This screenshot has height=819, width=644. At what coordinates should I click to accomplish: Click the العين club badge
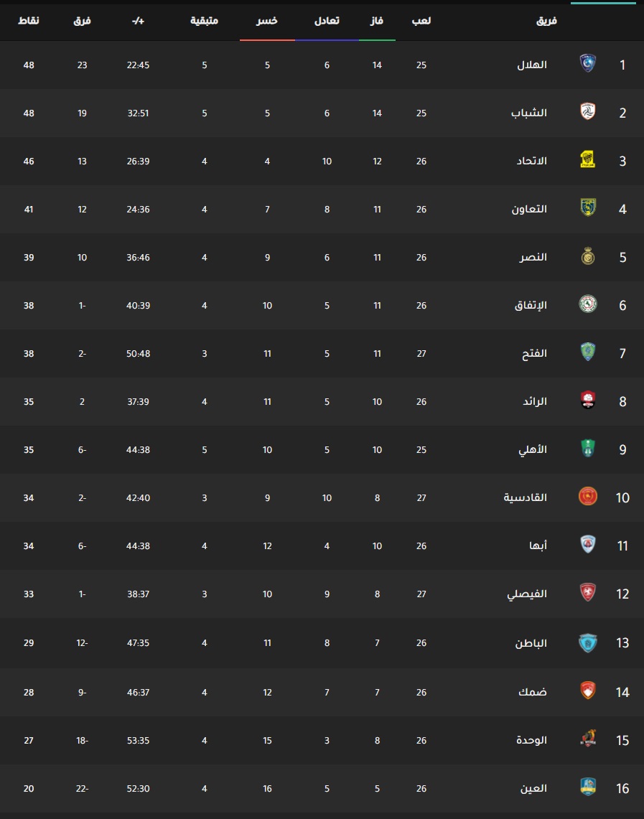(587, 787)
